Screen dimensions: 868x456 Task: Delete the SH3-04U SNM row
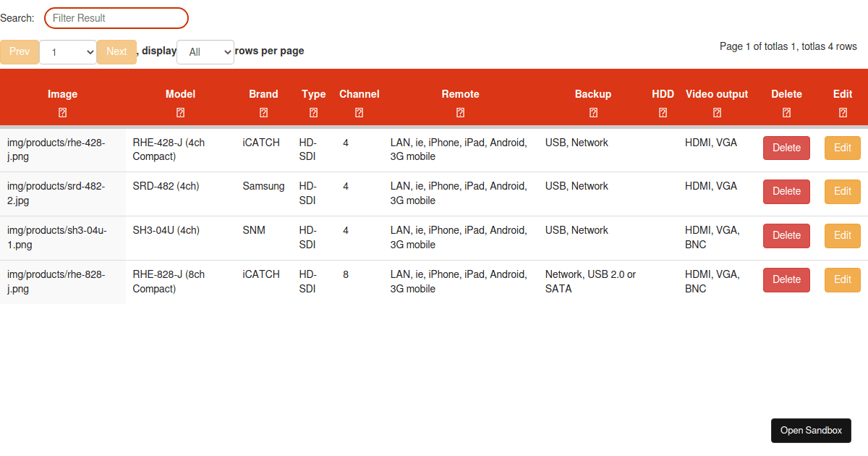coord(787,235)
